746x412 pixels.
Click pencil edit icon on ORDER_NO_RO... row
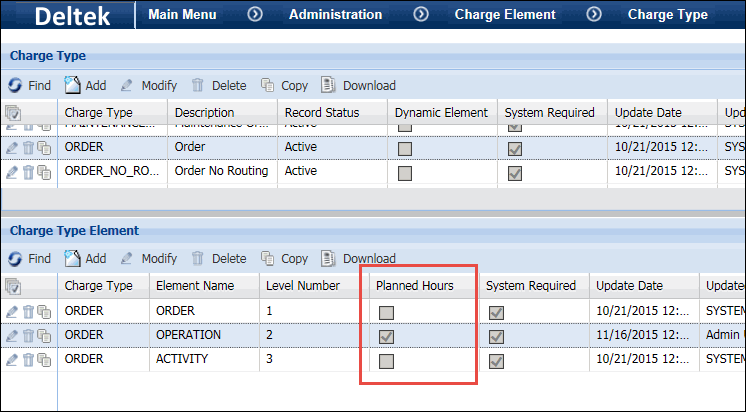pyautogui.click(x=12, y=172)
